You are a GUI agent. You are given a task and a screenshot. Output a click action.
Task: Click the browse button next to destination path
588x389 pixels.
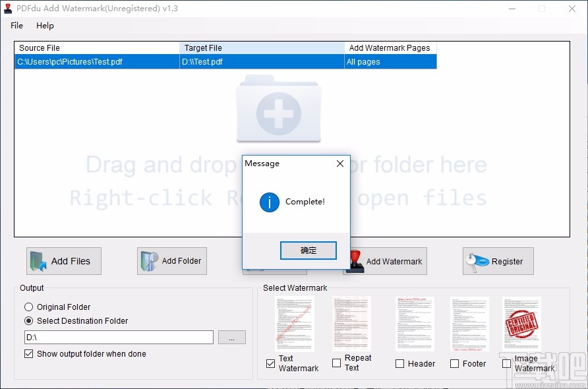pos(231,337)
